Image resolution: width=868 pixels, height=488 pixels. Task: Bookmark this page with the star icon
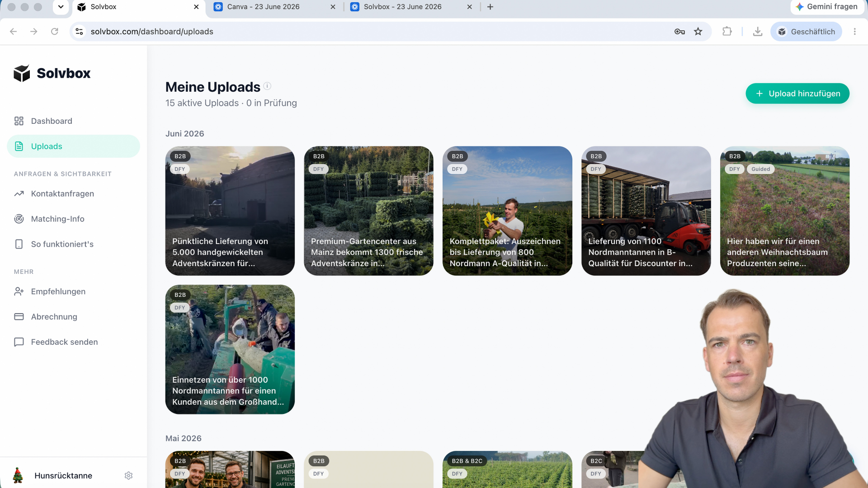[x=698, y=32]
